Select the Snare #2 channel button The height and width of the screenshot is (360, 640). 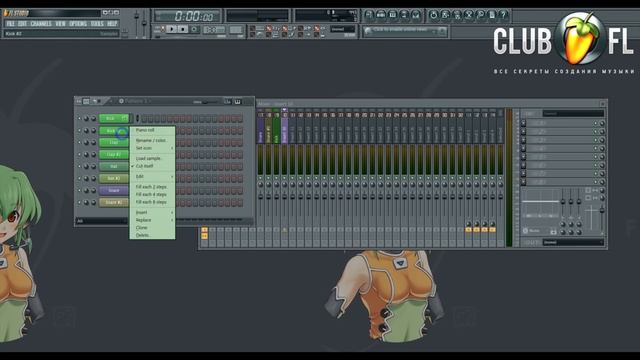click(114, 202)
